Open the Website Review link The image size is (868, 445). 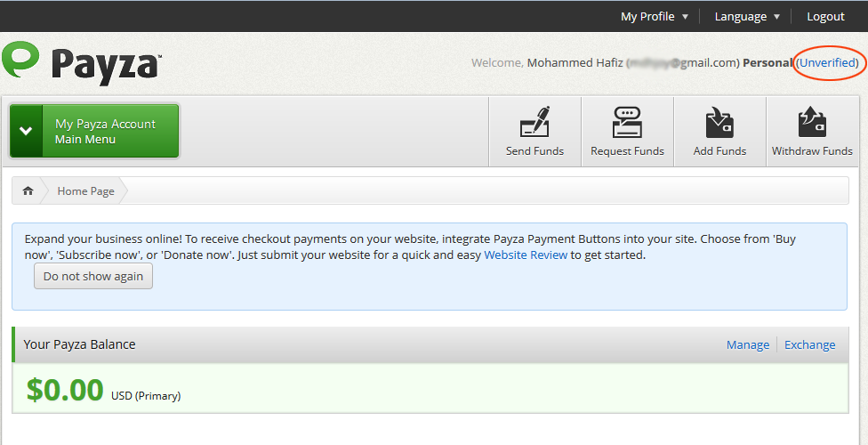point(526,255)
